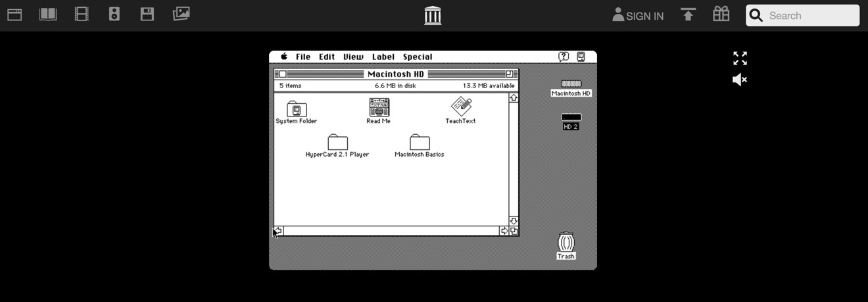This screenshot has height=302, width=868.
Task: Open the Web archive icon in top bar
Action: (x=14, y=14)
